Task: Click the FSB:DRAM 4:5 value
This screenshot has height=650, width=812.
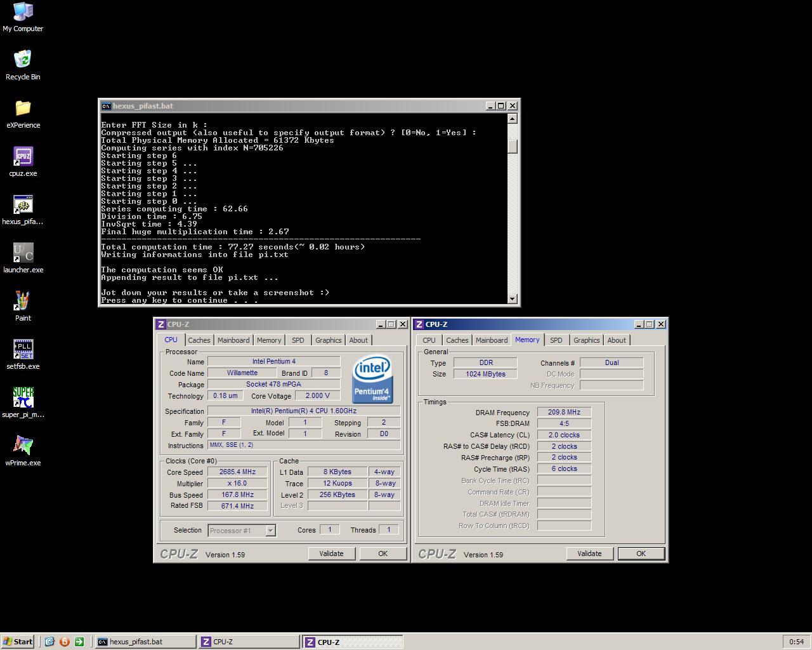Action: [x=564, y=424]
